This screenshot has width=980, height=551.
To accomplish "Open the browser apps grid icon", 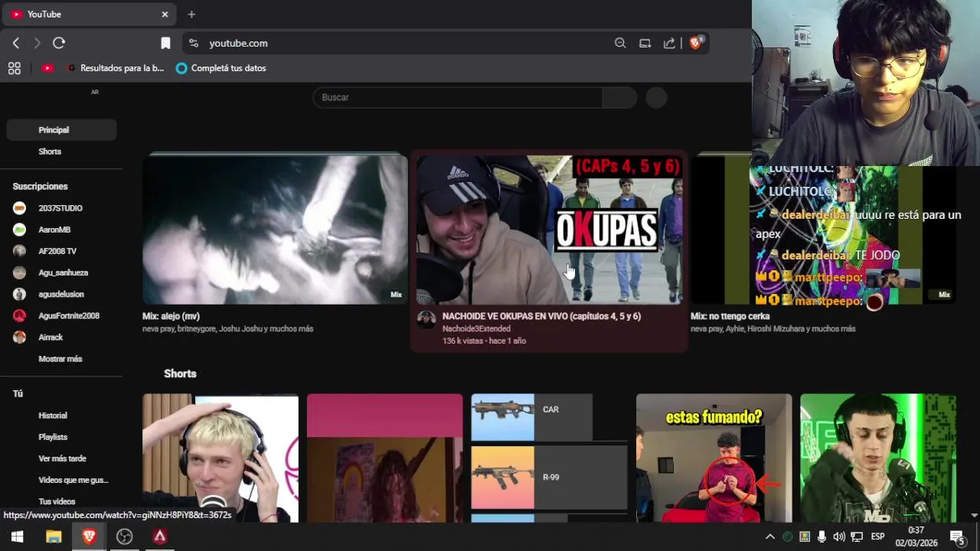I will tap(14, 68).
